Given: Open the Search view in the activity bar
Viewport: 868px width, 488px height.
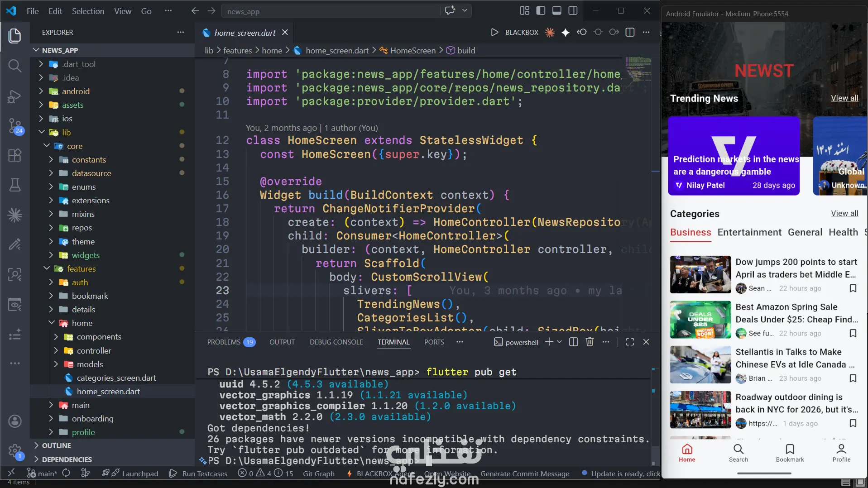Looking at the screenshot, I should click(x=14, y=66).
